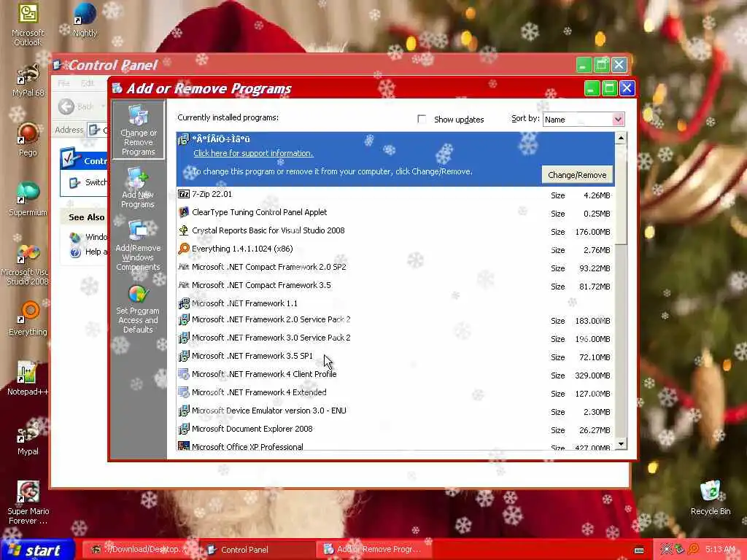Click the ClearType Tuning applet icon

point(183,212)
